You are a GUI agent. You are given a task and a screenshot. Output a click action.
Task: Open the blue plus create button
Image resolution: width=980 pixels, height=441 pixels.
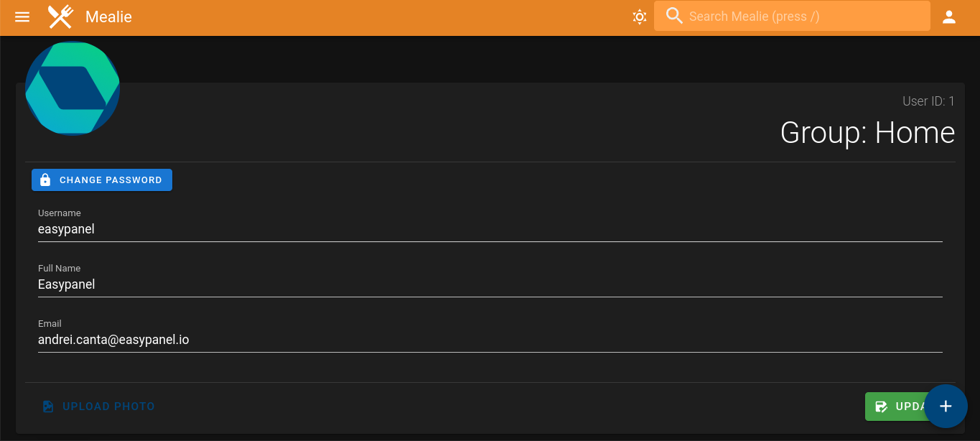(x=946, y=407)
